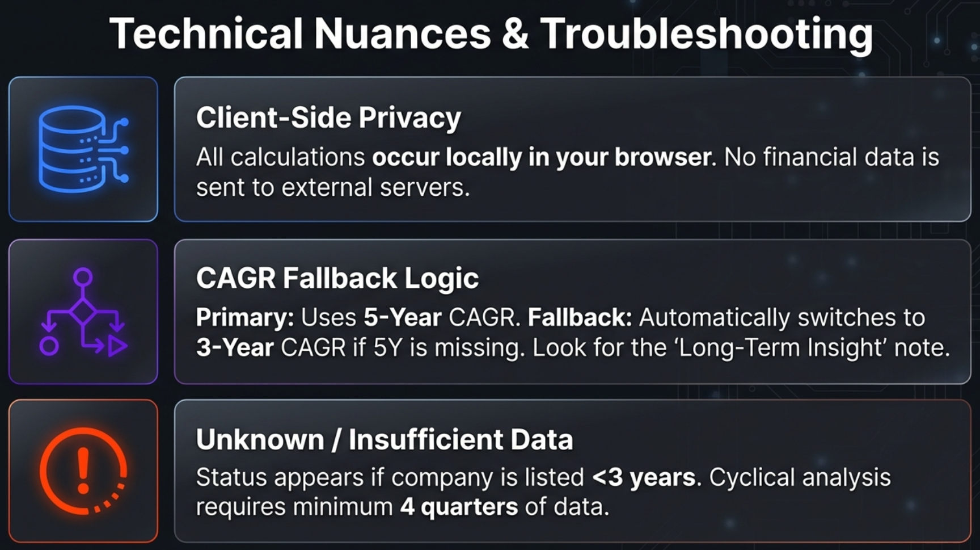Screen dimensions: 980x550
Task: Click the blue database icon
Action: point(83,149)
